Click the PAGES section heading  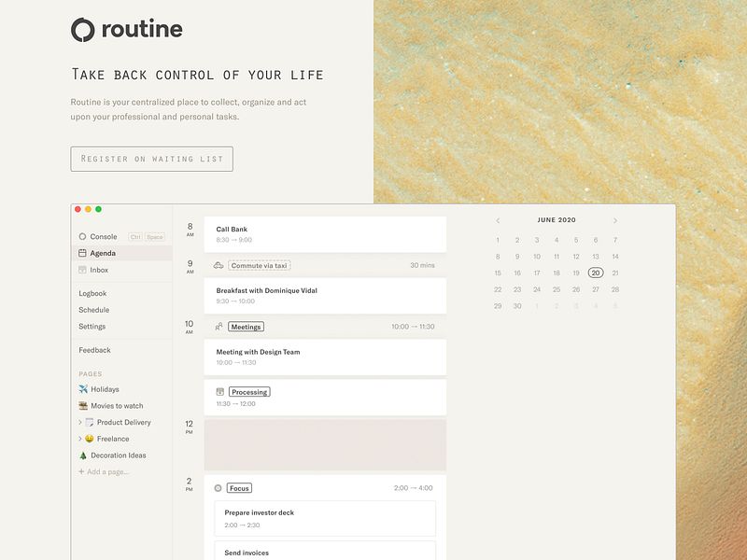point(90,374)
